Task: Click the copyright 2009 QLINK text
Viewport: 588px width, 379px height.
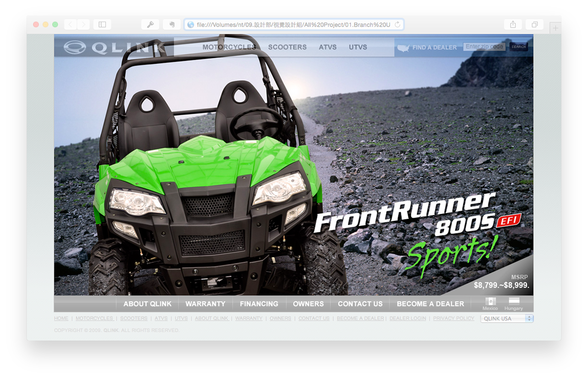Action: (x=117, y=330)
